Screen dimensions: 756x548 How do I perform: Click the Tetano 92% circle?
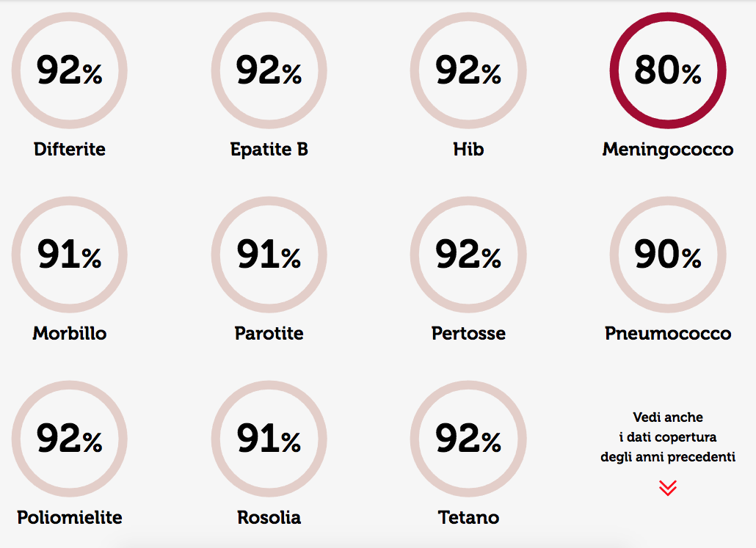click(468, 439)
